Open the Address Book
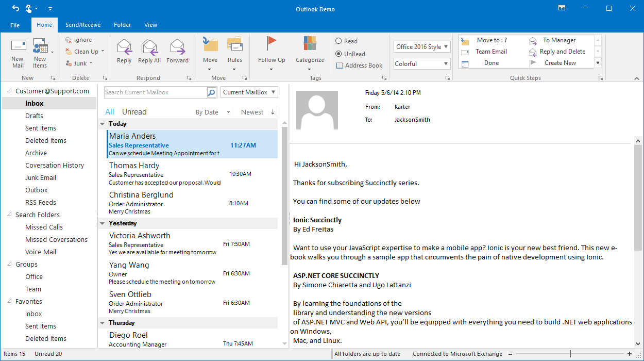Screen dimensions: 644x361 (359, 65)
